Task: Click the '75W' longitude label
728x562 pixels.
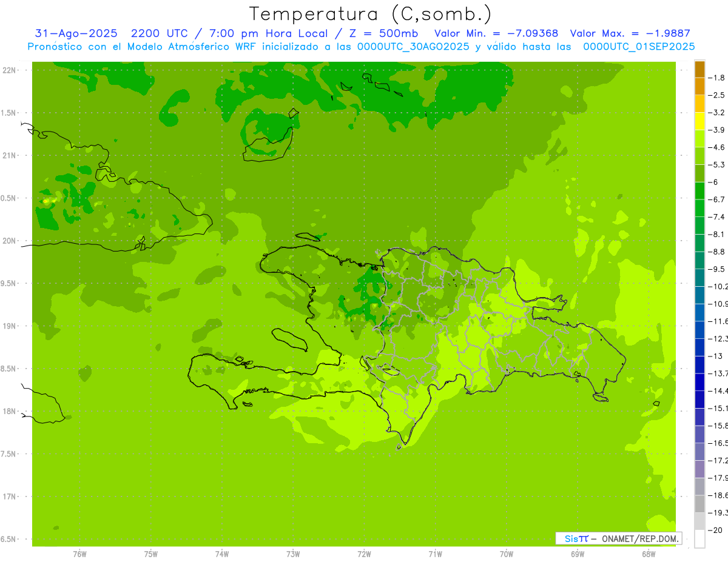Action: click(x=151, y=554)
